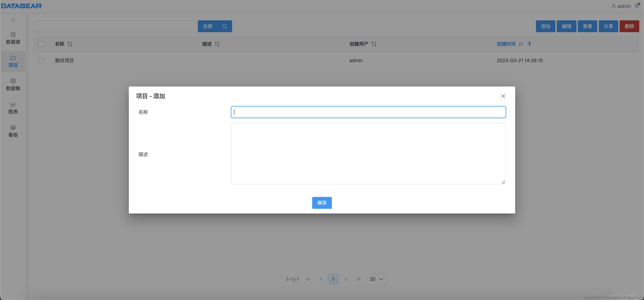
Task: Click the DATAGEAR logo
Action: pos(21,6)
